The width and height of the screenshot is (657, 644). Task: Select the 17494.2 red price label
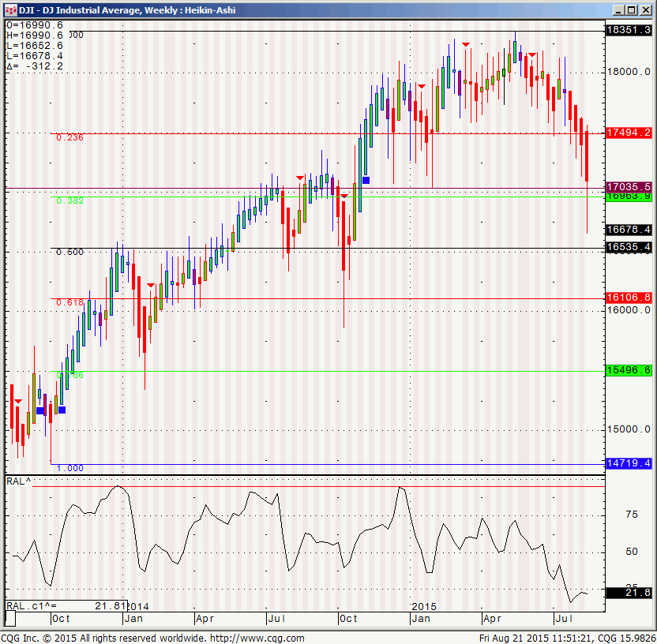[x=628, y=133]
